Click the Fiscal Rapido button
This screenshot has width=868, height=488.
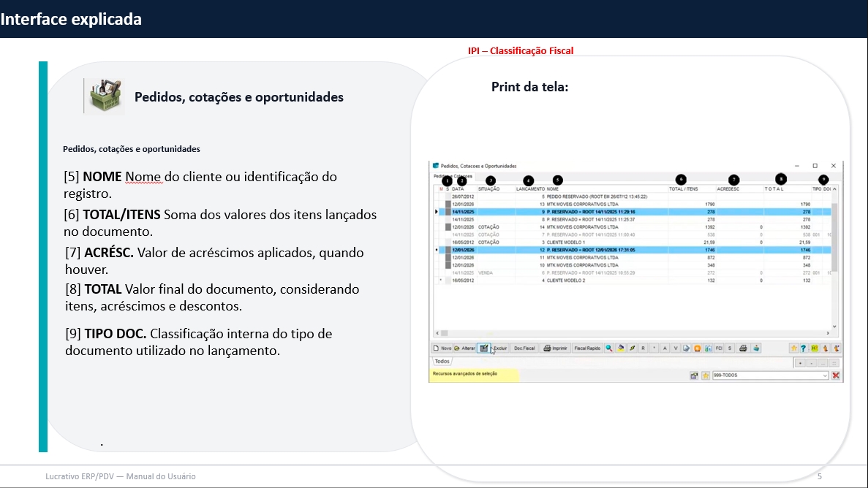pyautogui.click(x=587, y=348)
